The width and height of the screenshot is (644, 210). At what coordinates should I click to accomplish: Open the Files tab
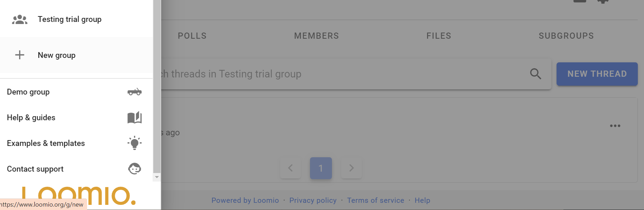pyautogui.click(x=439, y=36)
